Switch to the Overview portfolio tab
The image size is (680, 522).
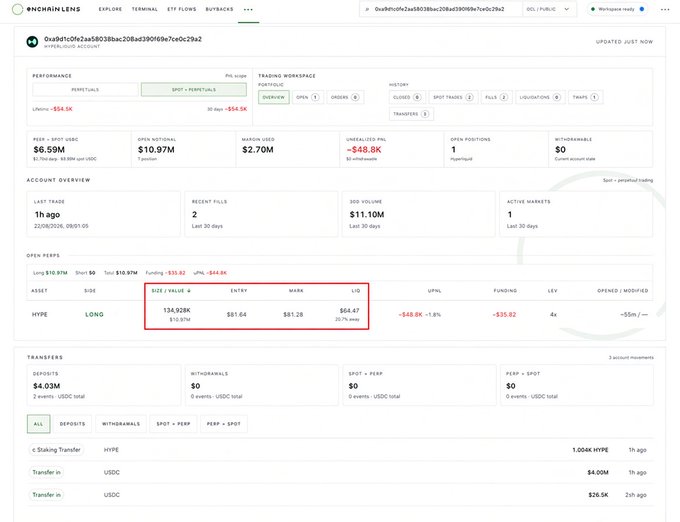pos(274,97)
